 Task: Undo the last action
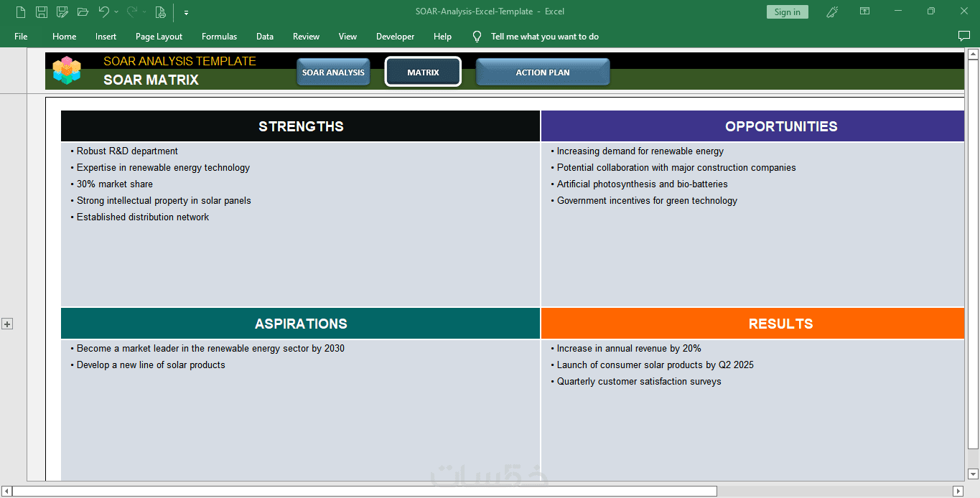pos(104,11)
